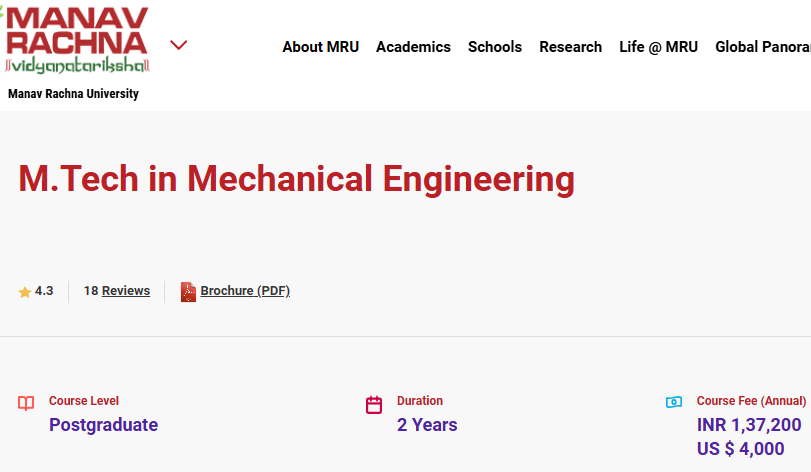
Task: Open the Life @ MRU menu
Action: point(658,47)
